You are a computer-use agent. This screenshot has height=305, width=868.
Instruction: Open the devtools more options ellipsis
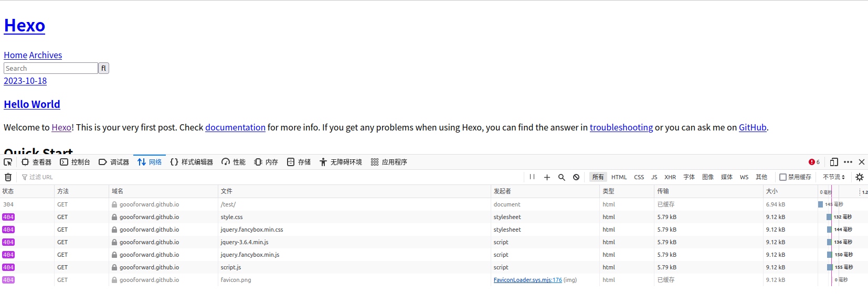coord(848,162)
